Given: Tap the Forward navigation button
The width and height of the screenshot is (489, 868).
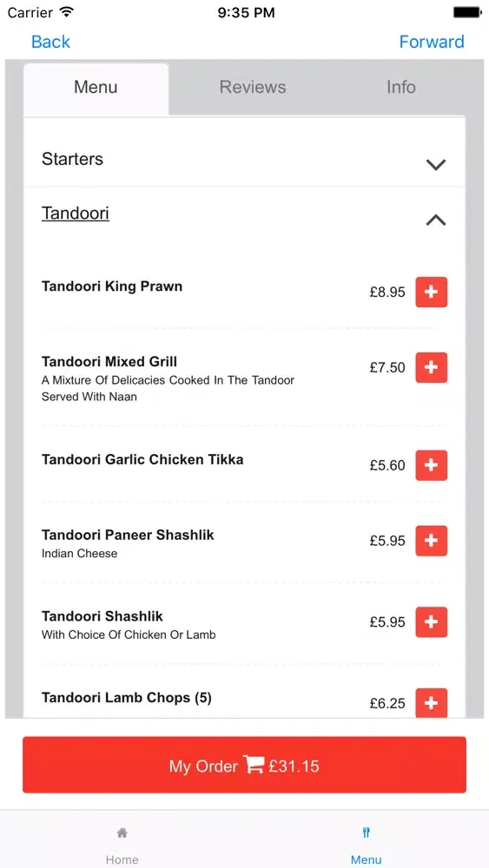Looking at the screenshot, I should 432,42.
